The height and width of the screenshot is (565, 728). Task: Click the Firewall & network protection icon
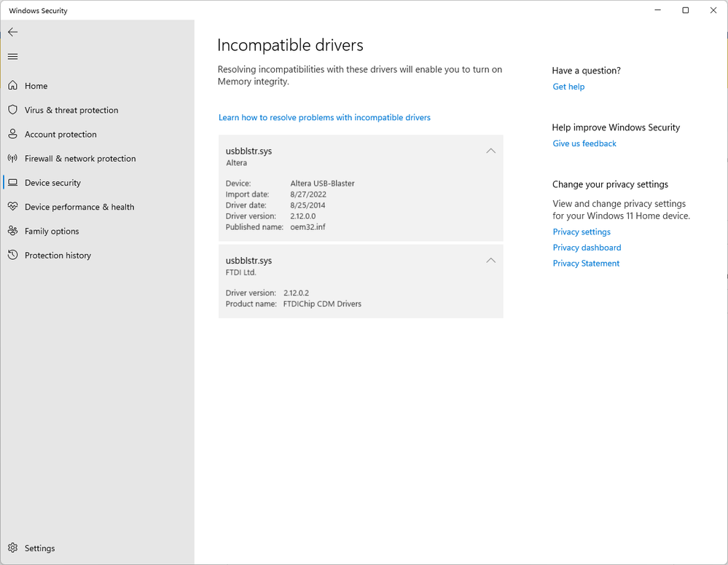12,159
